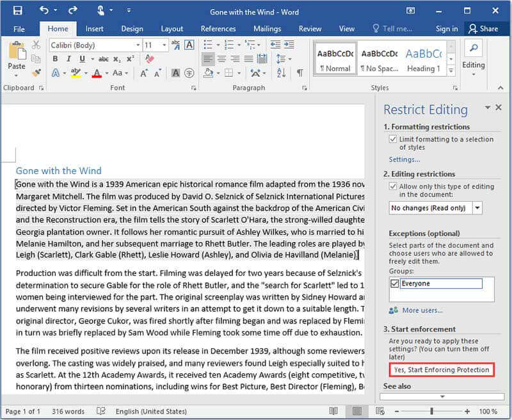Uncheck the Everyone group checkbox

(x=394, y=284)
